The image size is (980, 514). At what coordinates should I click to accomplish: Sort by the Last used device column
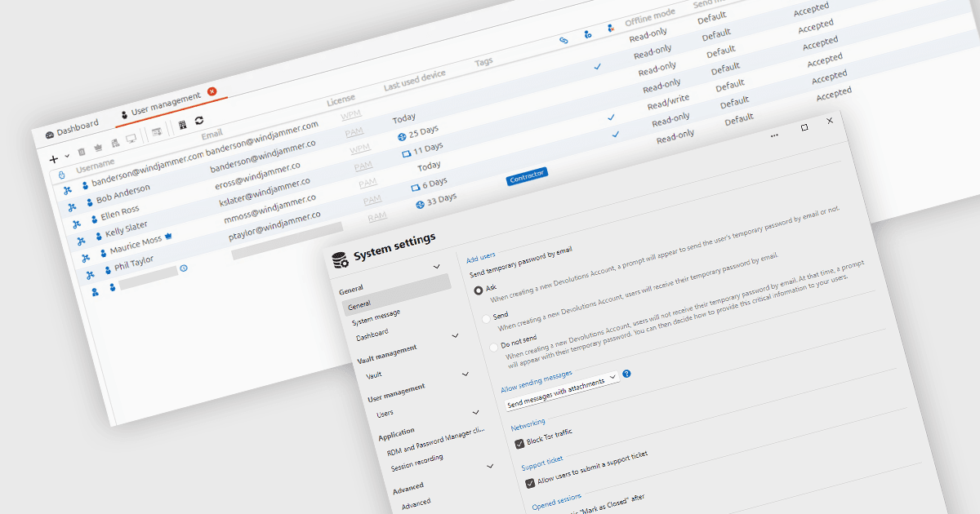(x=415, y=81)
